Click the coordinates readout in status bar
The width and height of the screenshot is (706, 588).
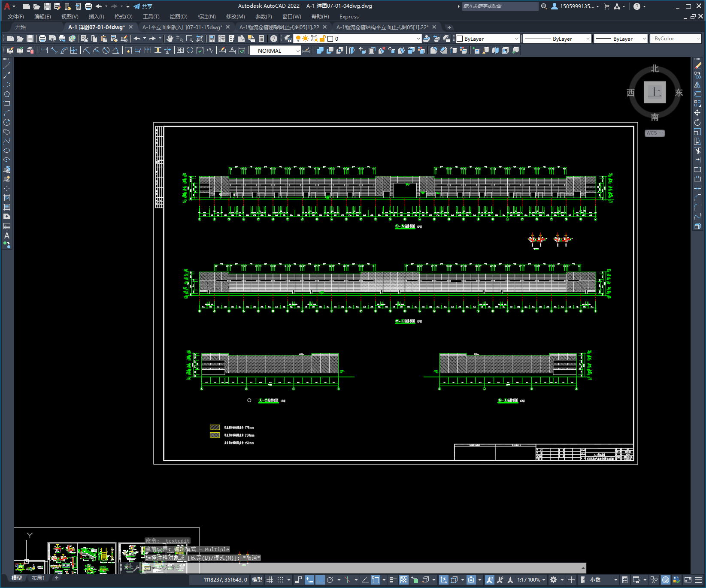[225, 580]
